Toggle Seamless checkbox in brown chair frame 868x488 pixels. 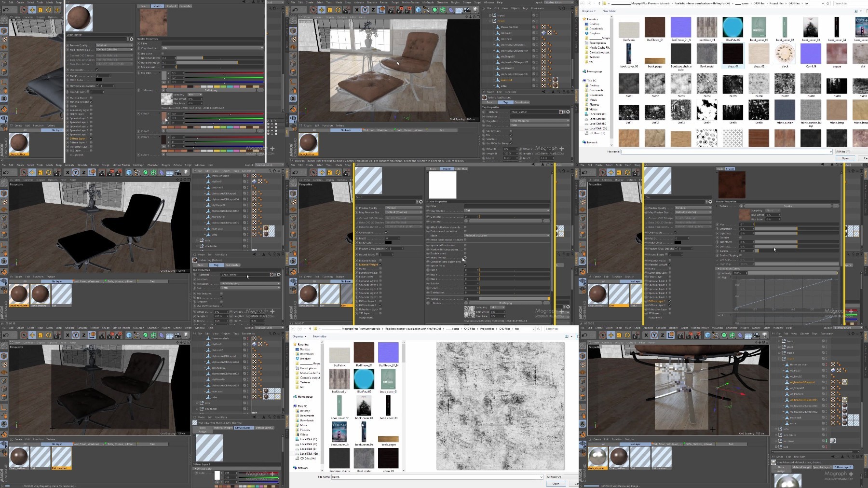(511, 139)
